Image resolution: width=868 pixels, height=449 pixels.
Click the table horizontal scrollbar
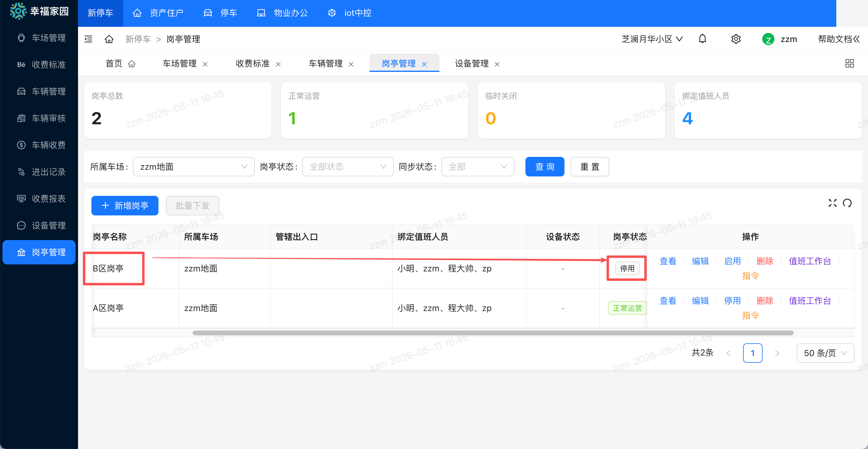coord(493,333)
